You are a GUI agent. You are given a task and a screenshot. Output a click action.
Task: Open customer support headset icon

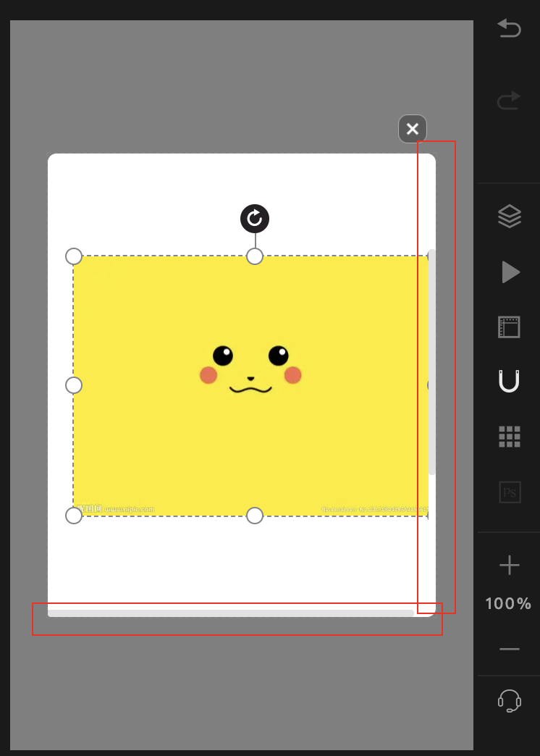(509, 700)
